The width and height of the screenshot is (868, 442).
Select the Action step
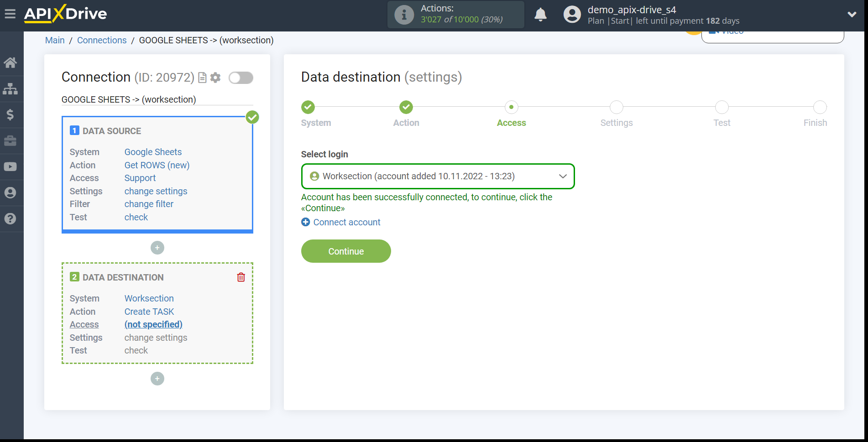point(406,107)
